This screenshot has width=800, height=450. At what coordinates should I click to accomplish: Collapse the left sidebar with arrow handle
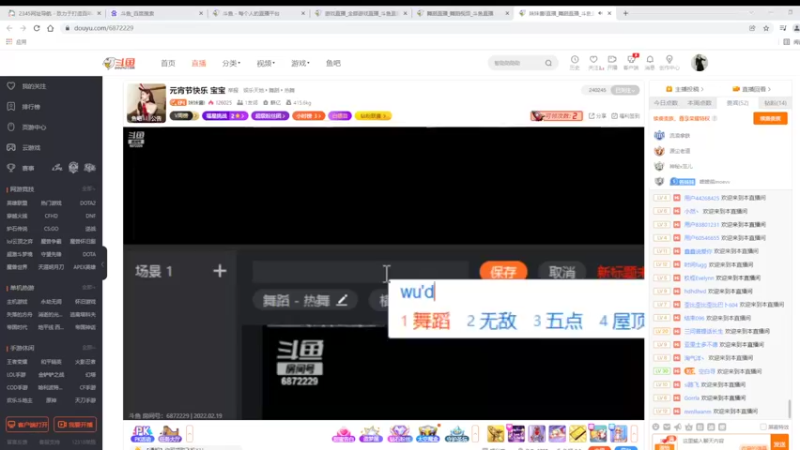point(103,264)
